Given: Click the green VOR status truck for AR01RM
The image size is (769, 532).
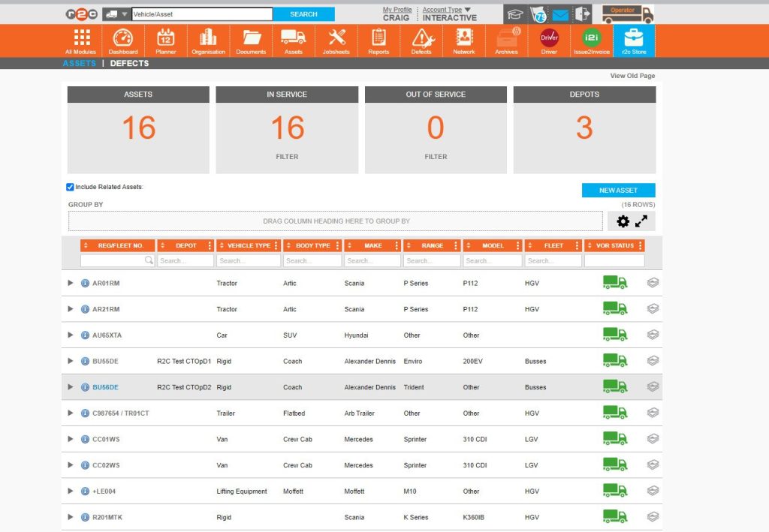Looking at the screenshot, I should coord(614,282).
